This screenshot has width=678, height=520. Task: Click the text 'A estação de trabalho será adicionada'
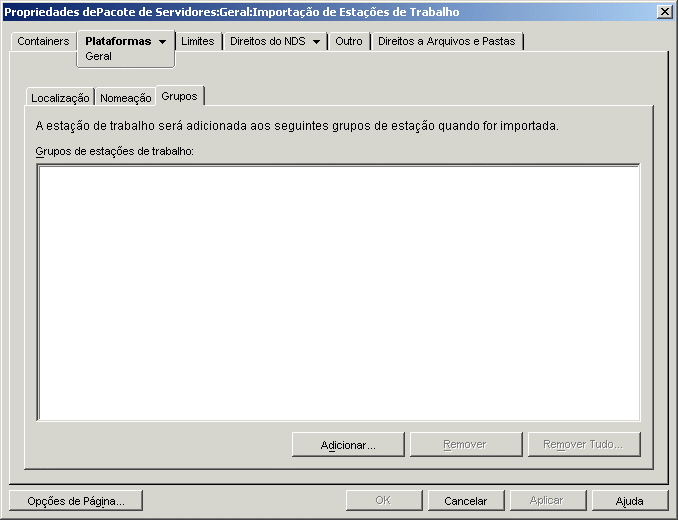pos(152,126)
